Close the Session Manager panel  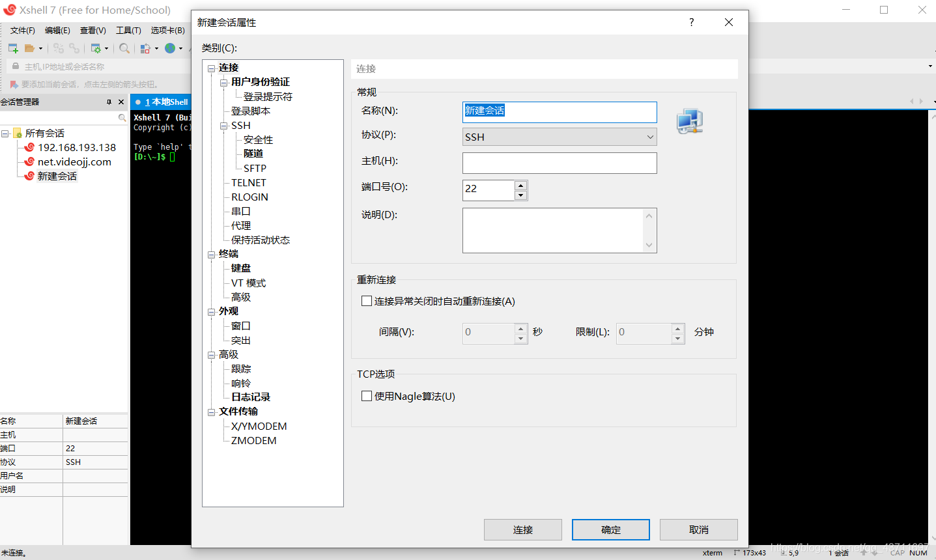pos(121,102)
